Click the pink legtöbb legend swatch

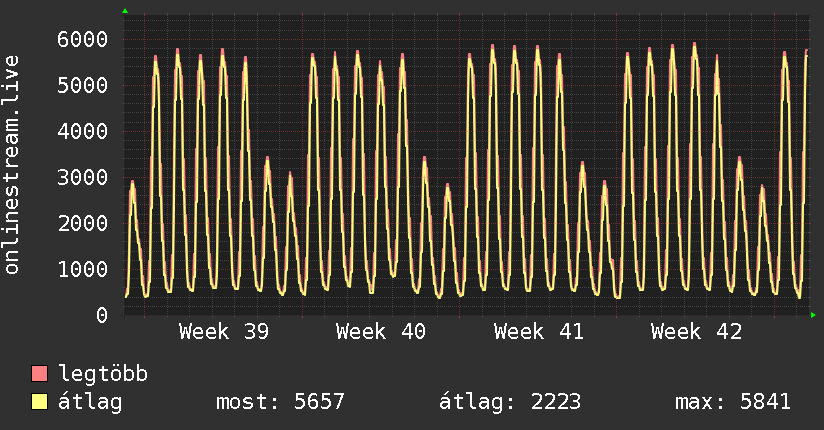tap(39, 374)
